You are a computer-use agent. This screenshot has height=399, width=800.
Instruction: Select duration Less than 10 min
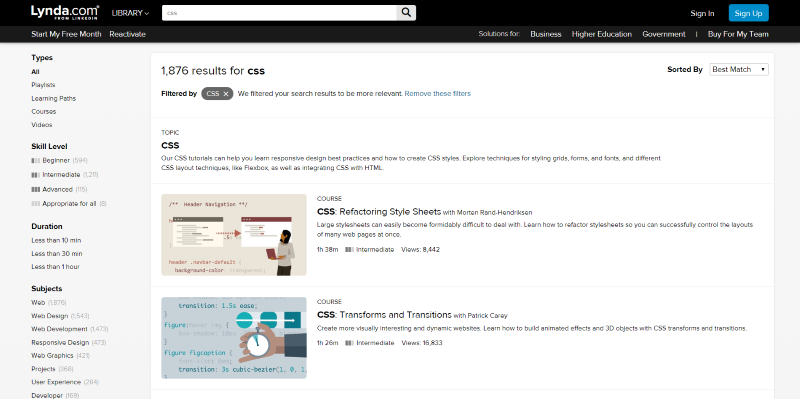pos(56,240)
